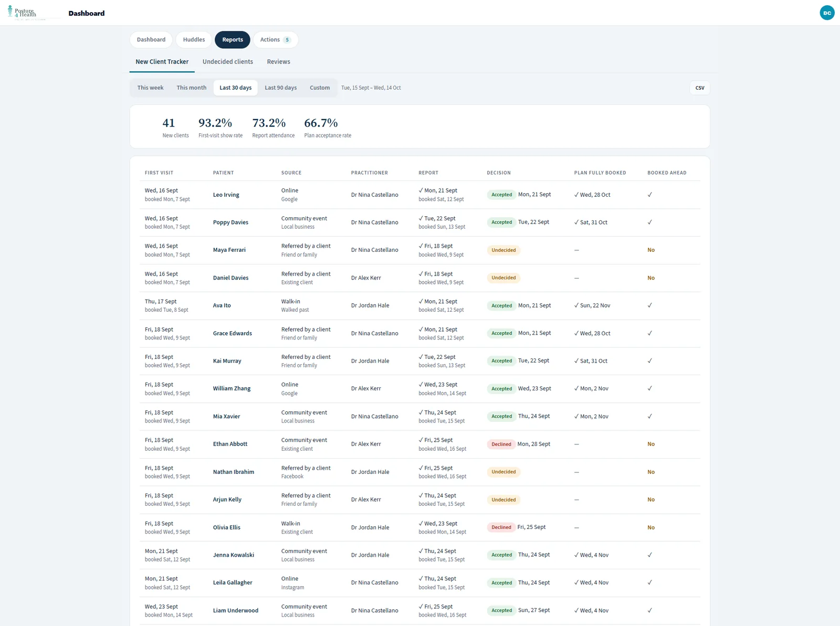Open patient Maya Ferrari
This screenshot has width=840, height=626.
[229, 250]
